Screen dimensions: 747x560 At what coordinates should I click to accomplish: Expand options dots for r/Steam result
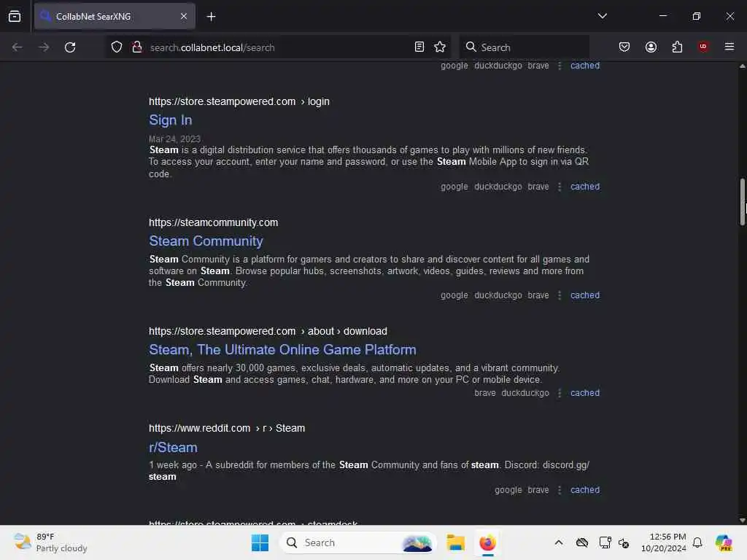click(x=560, y=490)
